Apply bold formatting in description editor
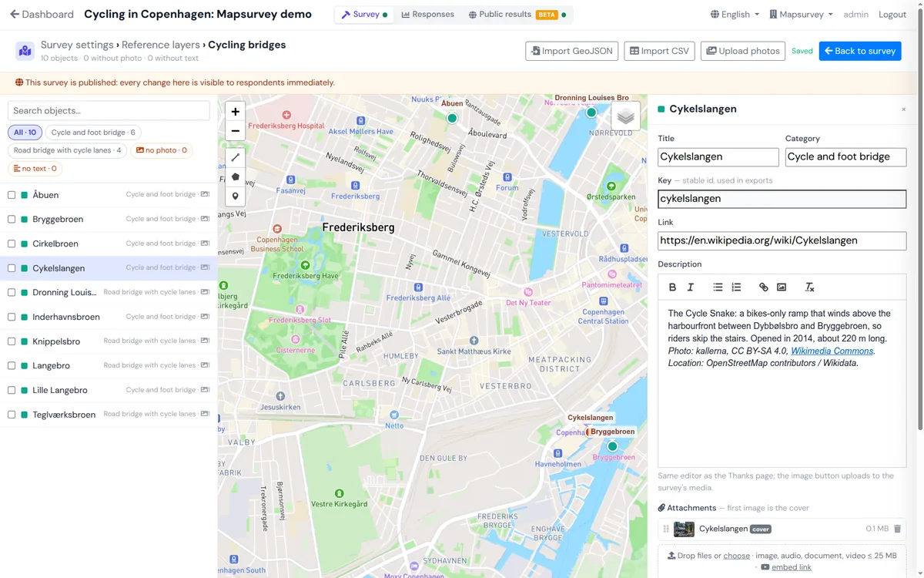Screen dimensions: 924x578 [x=672, y=287]
